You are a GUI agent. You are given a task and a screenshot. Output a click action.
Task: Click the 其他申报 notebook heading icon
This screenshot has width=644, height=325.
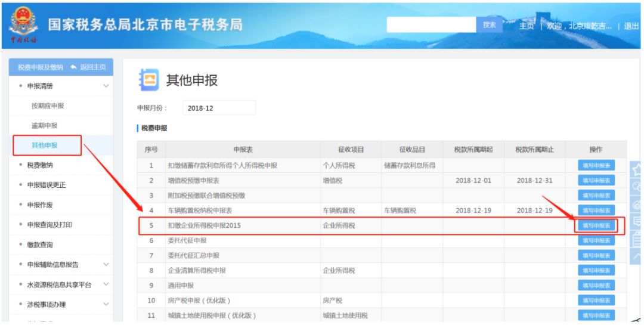(148, 80)
